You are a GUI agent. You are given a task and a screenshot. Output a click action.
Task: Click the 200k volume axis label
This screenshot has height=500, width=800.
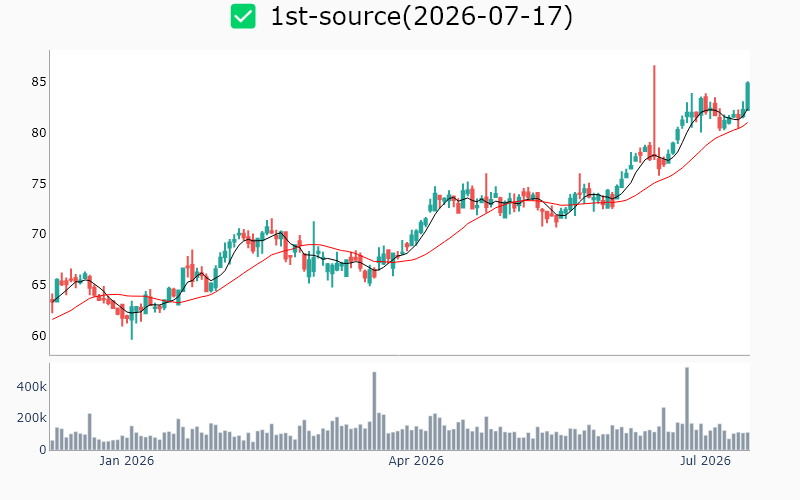[x=32, y=418]
